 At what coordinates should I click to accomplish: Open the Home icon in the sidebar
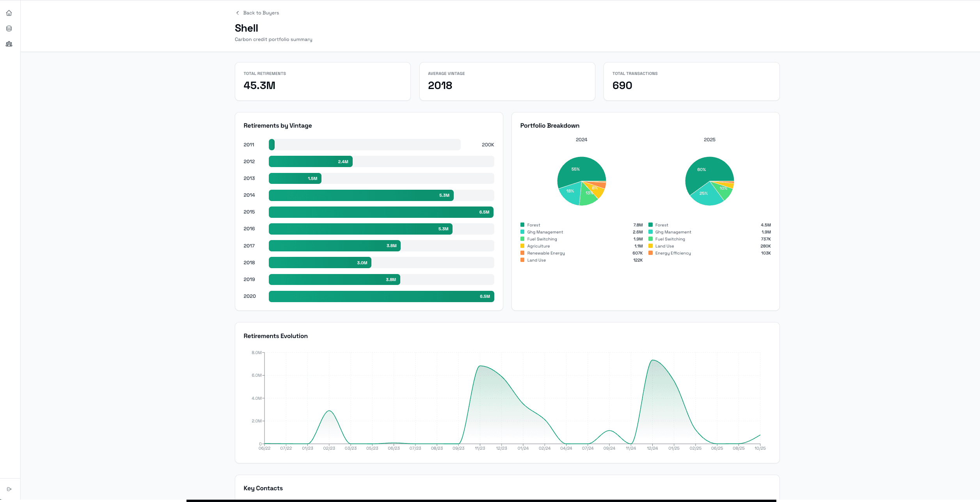click(x=9, y=13)
